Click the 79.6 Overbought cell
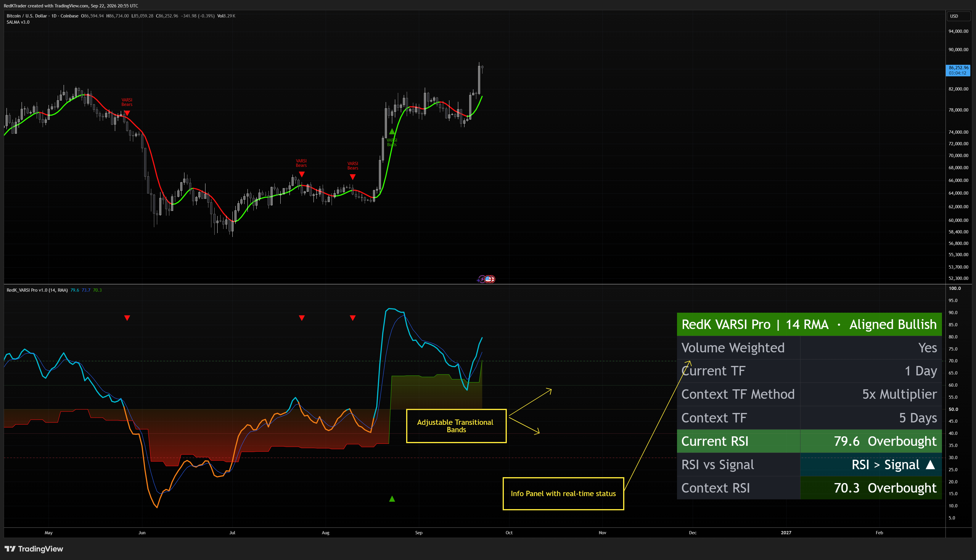Viewport: 976px width, 560px height. (871, 441)
